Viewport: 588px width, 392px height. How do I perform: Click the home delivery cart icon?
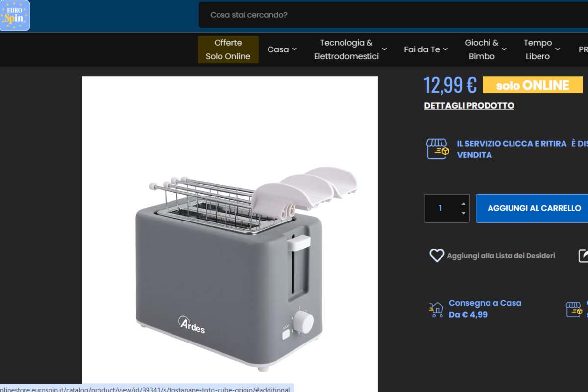436,310
